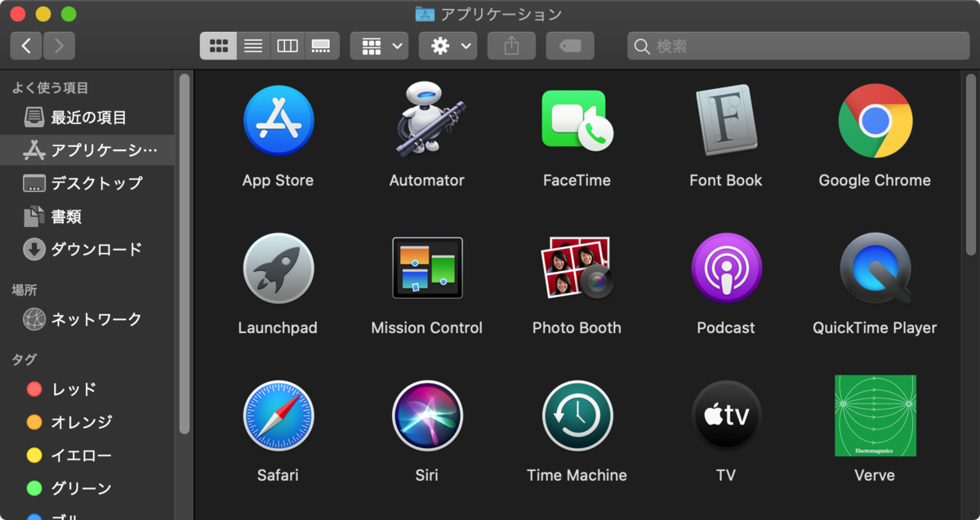
Task: Click the Time Machine icon
Action: 577,416
